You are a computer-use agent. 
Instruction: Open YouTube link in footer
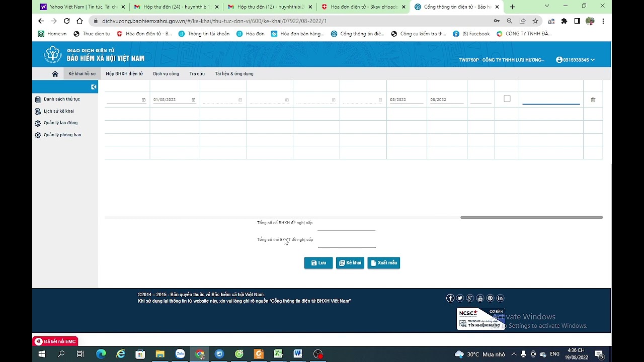(x=480, y=298)
